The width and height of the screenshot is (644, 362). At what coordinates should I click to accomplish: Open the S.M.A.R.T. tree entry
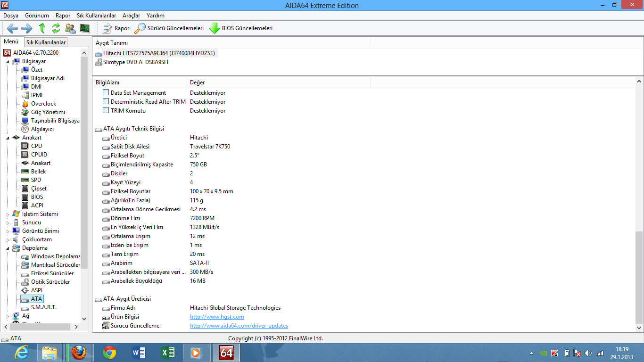(x=44, y=307)
